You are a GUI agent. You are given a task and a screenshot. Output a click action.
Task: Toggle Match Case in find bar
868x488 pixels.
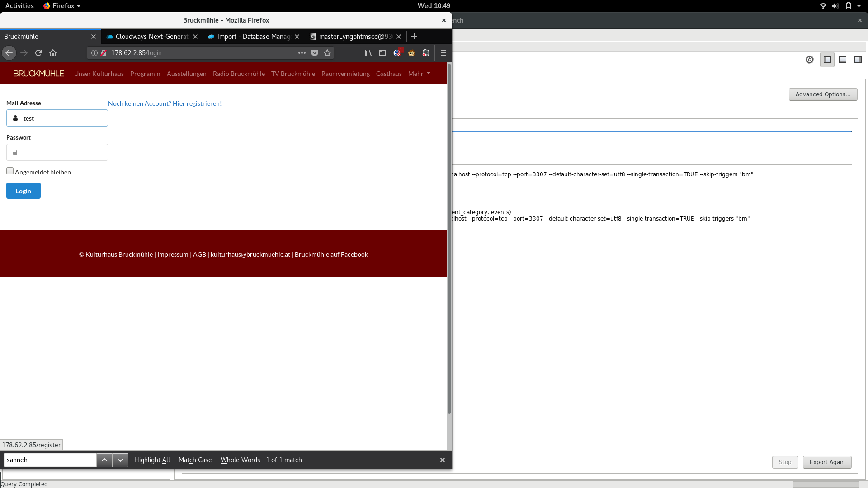point(195,460)
